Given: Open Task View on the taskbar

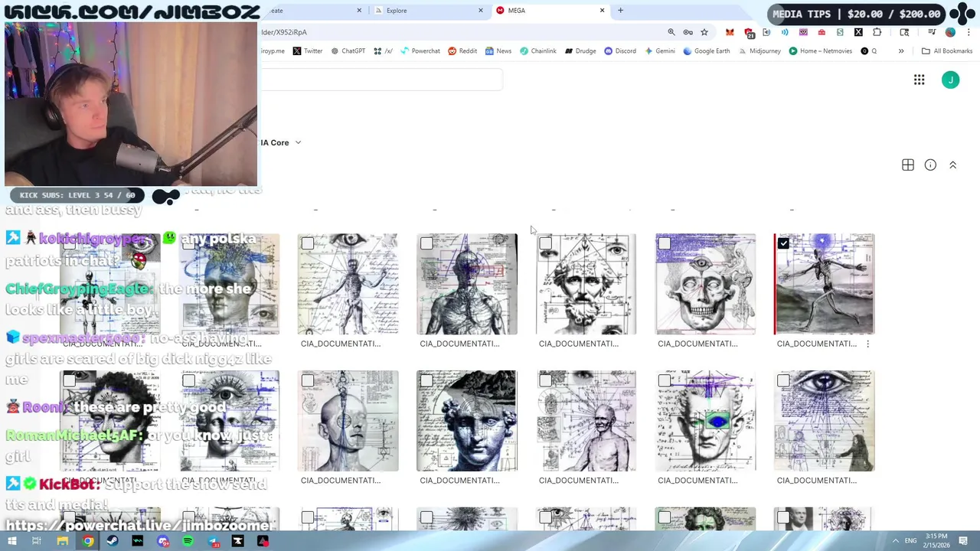Looking at the screenshot, I should tap(36, 541).
